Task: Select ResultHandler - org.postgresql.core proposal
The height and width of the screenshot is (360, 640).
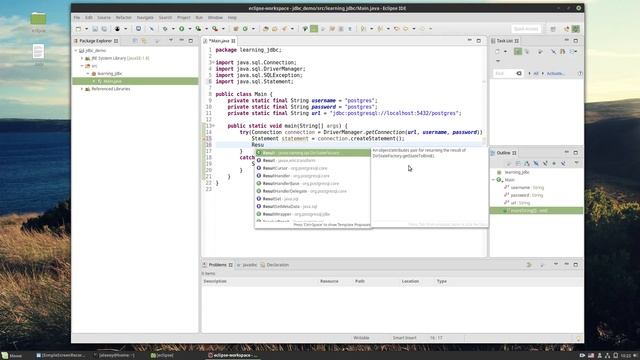Action: click(312, 176)
